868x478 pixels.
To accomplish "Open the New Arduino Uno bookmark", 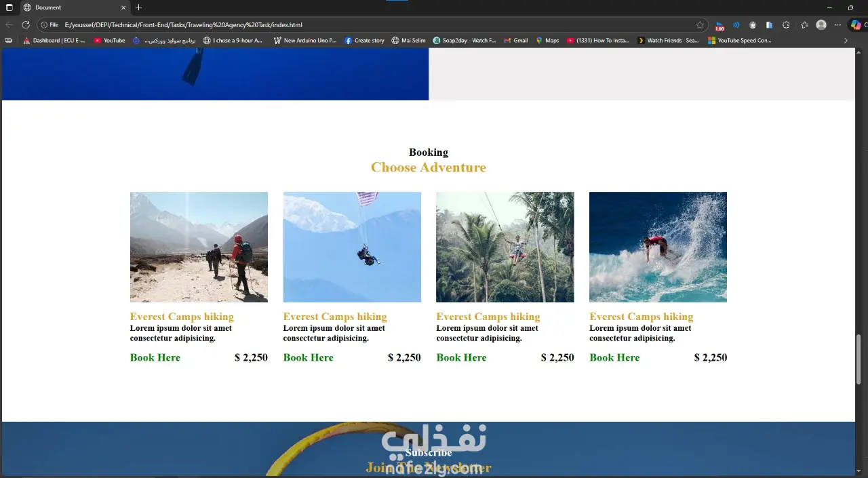I will [x=305, y=41].
